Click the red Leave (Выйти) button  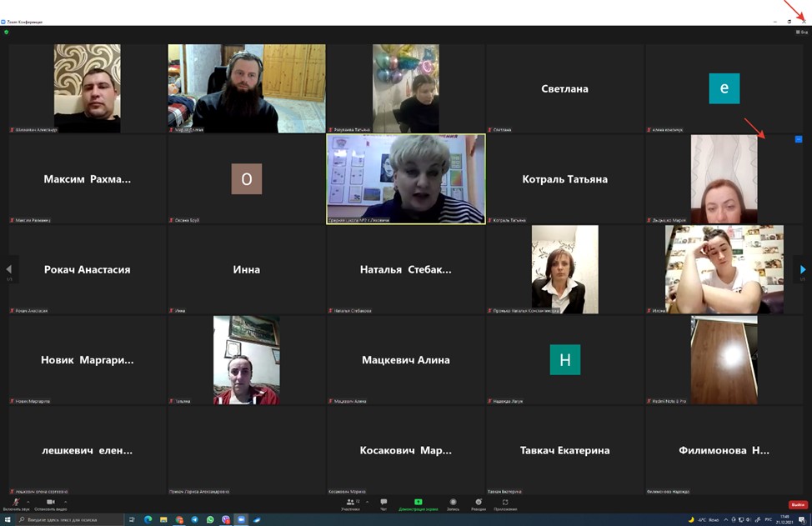[x=798, y=504]
